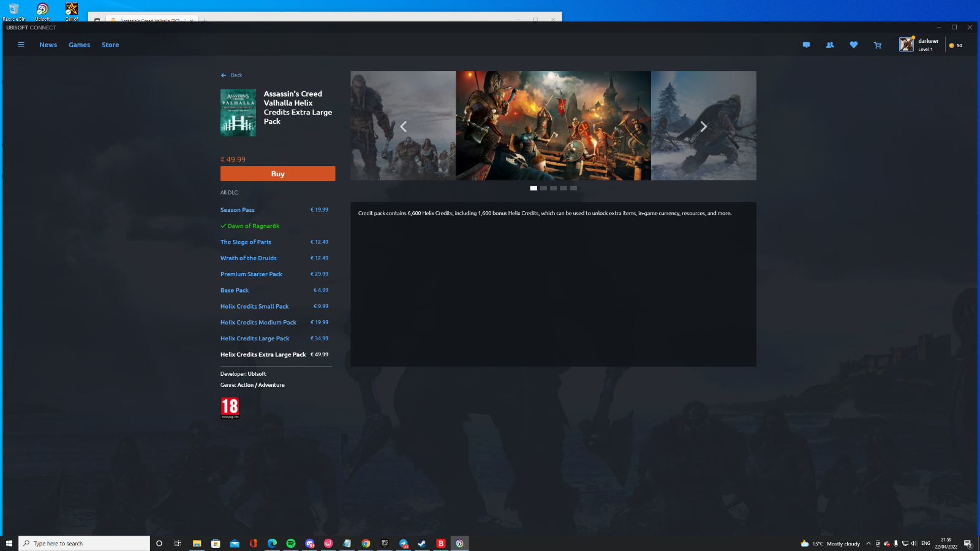Click the darkewr profile avatar
Viewport: 980px width, 551px height.
[907, 45]
